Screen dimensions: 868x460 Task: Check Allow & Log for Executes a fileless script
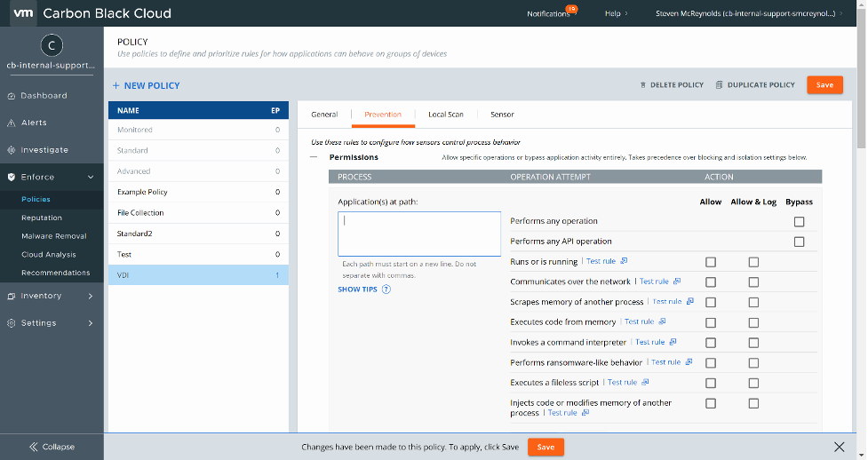pyautogui.click(x=753, y=383)
